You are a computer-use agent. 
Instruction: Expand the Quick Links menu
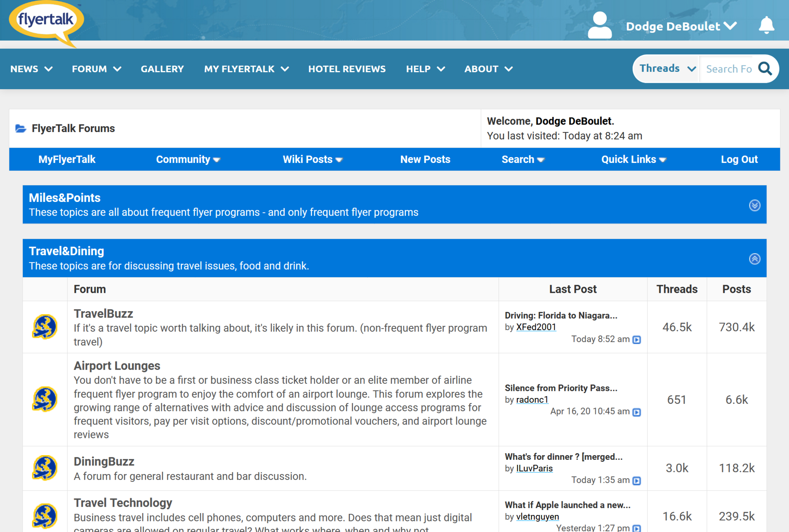(x=633, y=159)
